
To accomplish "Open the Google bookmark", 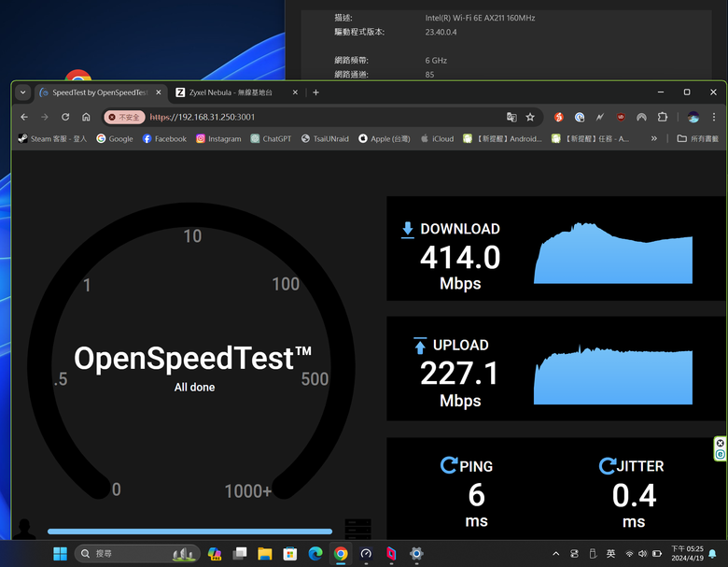I will coord(115,138).
